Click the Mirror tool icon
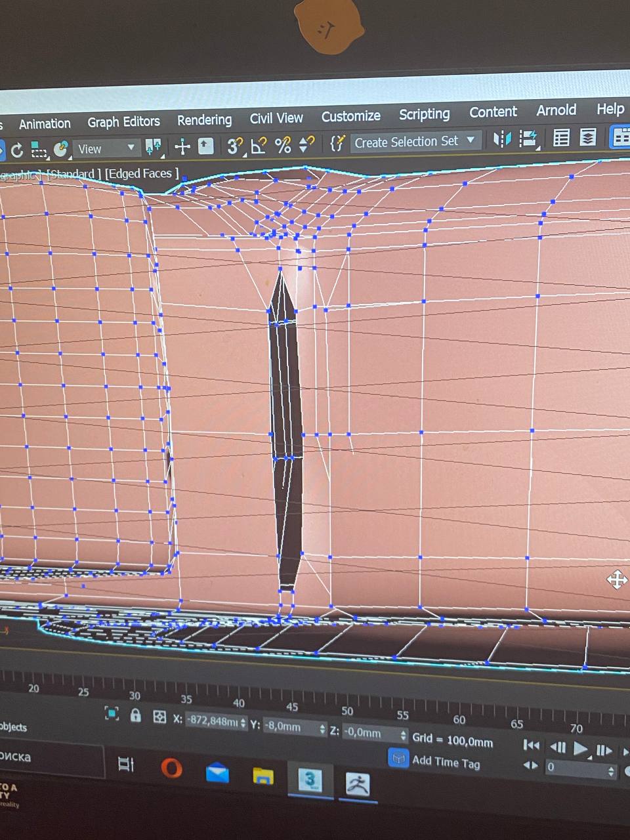The image size is (630, 840). [501, 139]
